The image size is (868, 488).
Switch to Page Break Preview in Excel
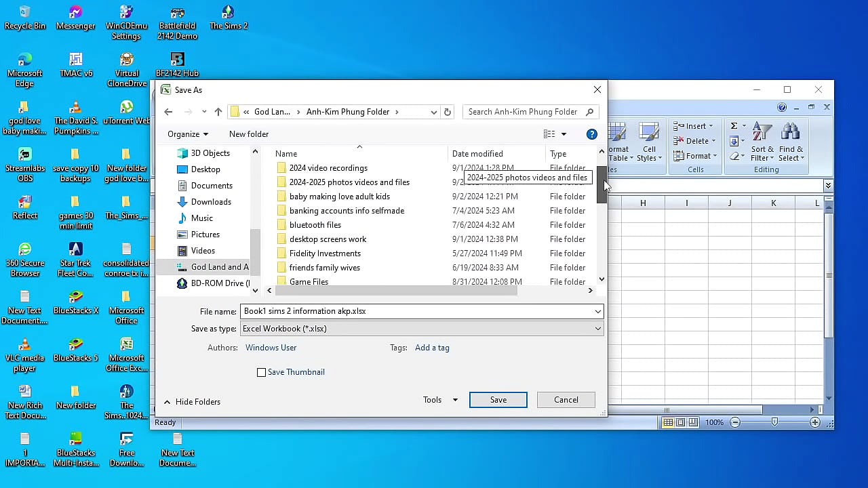[x=692, y=422]
